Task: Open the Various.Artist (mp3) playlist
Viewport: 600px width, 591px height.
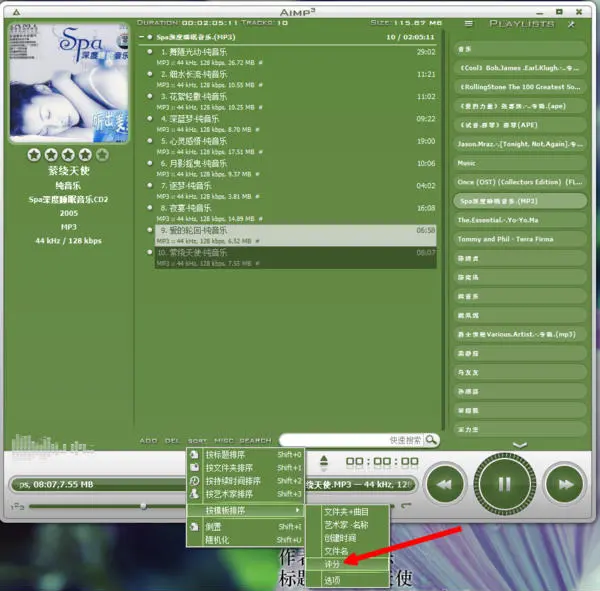Action: [520, 334]
